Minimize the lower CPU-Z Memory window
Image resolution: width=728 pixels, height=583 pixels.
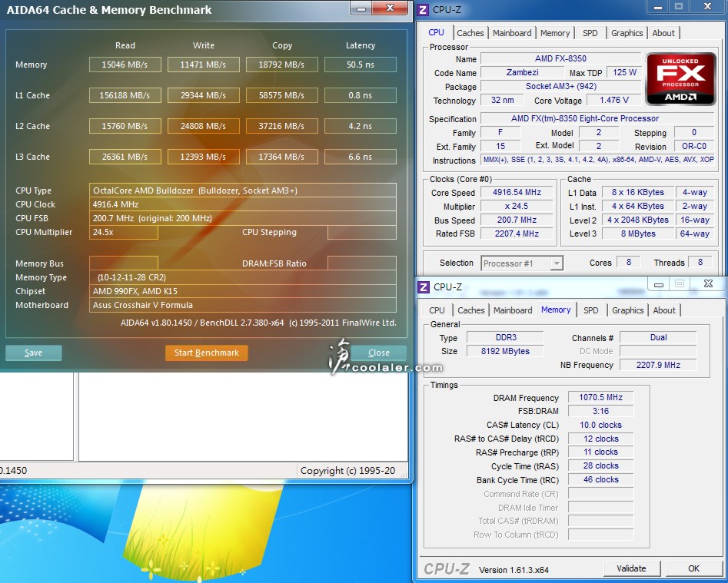(658, 284)
